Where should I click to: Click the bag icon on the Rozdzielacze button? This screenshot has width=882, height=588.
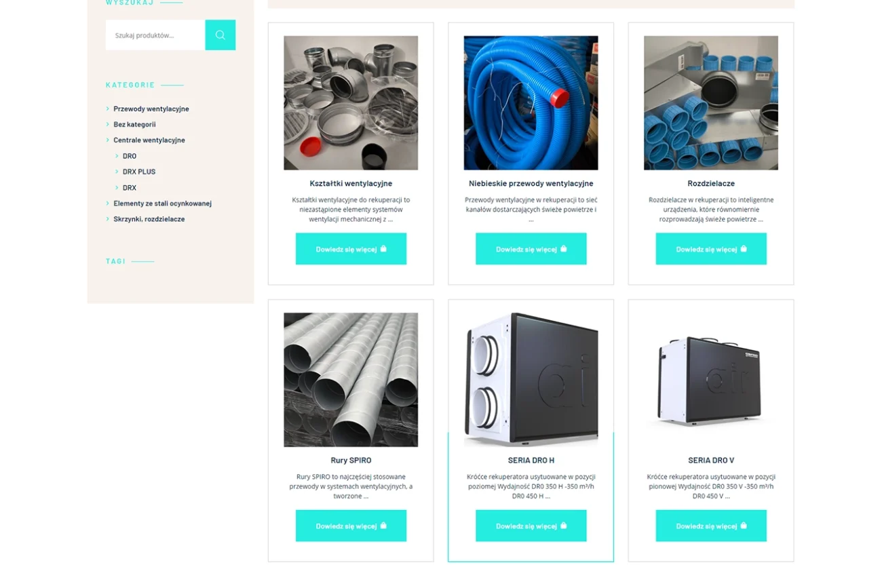pyautogui.click(x=744, y=249)
